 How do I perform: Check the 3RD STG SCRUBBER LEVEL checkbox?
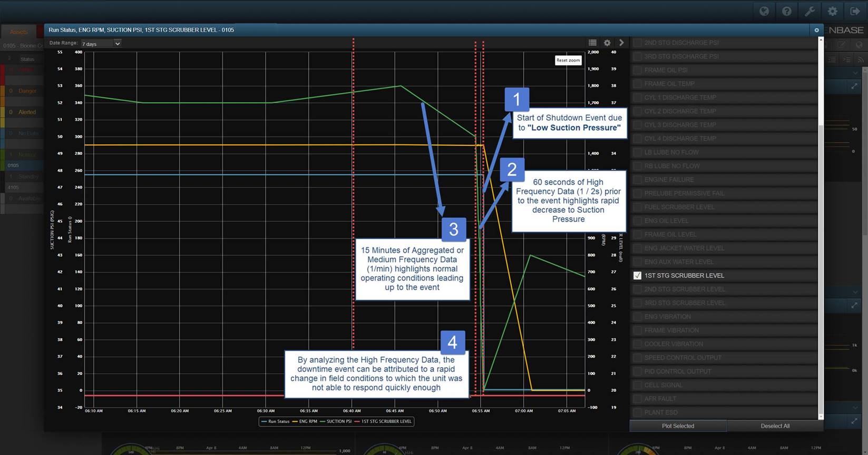[637, 303]
